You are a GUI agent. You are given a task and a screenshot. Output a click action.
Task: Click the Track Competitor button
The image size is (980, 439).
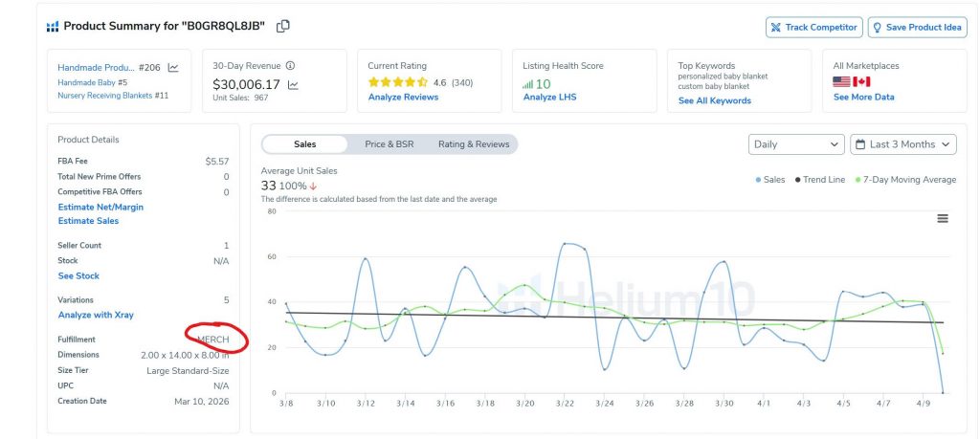coord(813,27)
